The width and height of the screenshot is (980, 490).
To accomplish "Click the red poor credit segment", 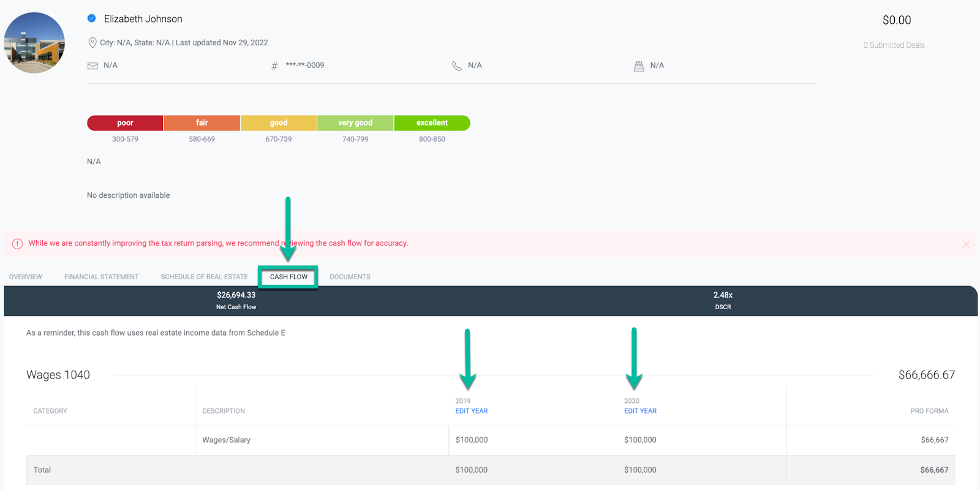I will tap(125, 123).
